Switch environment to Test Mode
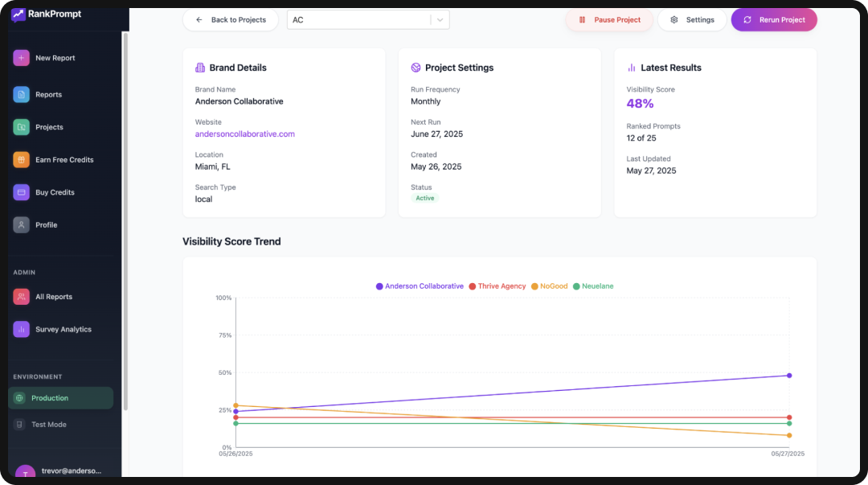The height and width of the screenshot is (485, 868). point(48,424)
